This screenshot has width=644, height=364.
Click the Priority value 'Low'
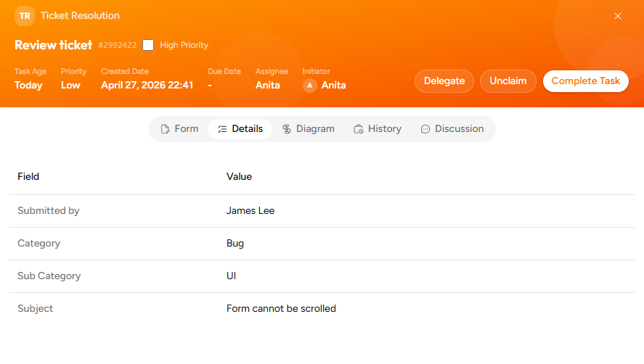point(70,86)
